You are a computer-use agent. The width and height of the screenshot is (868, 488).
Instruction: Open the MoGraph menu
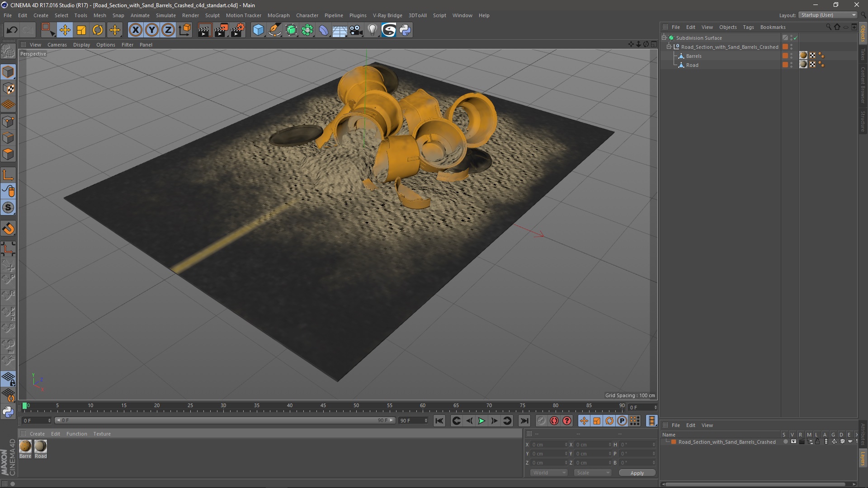(278, 15)
